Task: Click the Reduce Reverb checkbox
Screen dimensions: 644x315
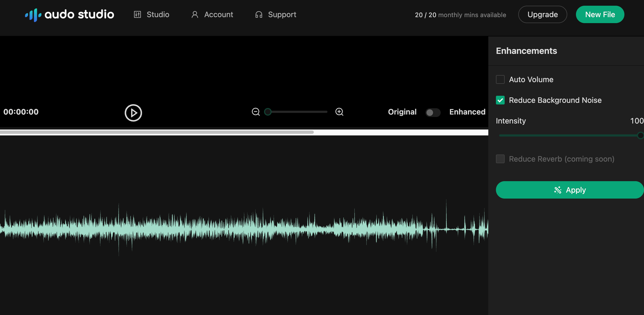Action: [500, 159]
